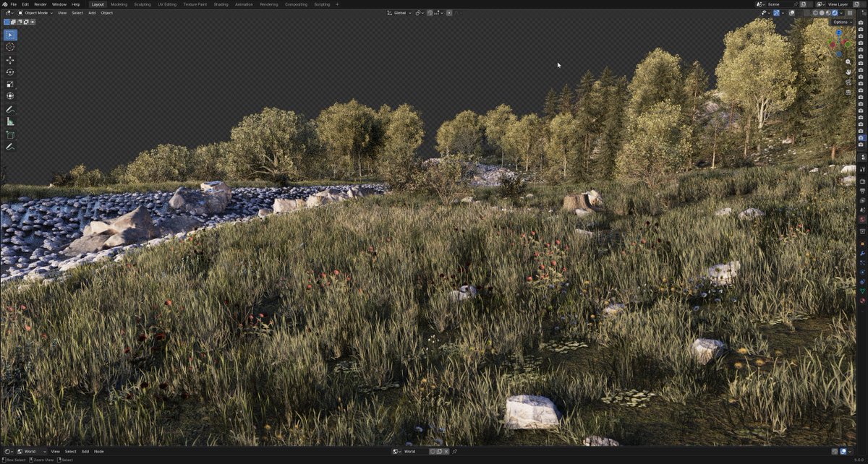Switch perspective/orthographic with grid gizmo
Screen dimensions: 868x464
[848, 93]
